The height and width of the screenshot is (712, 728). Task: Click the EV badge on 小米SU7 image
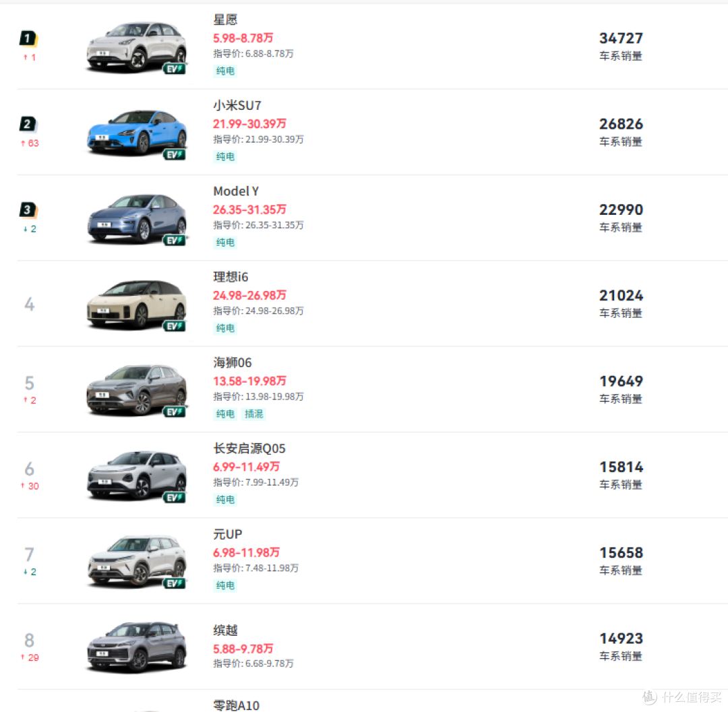point(175,155)
